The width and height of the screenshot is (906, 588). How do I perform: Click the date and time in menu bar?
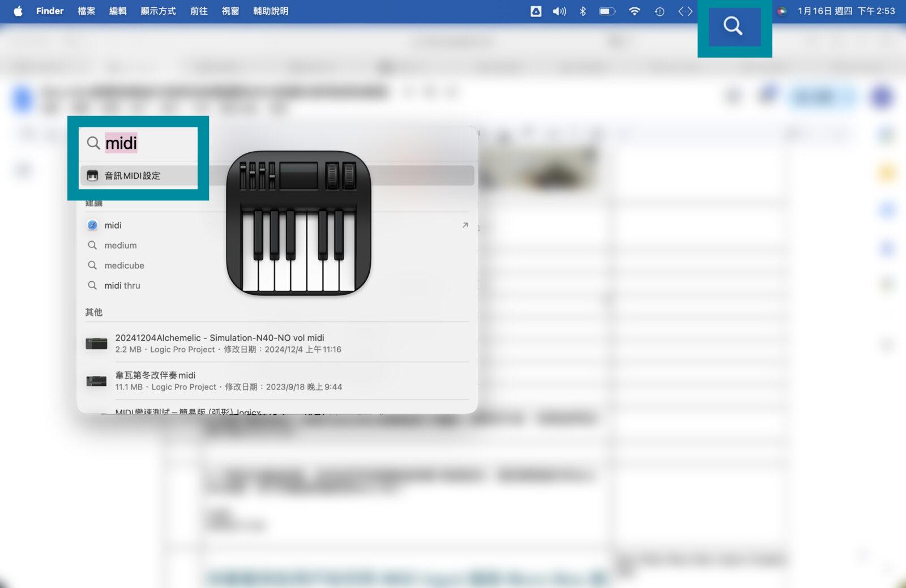846,11
